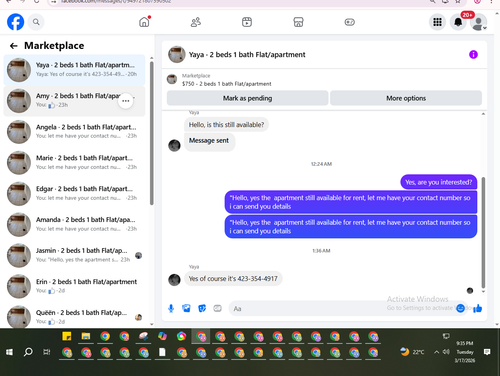The height and width of the screenshot is (376, 500).
Task: Open the grid Menu icon
Action: [437, 22]
